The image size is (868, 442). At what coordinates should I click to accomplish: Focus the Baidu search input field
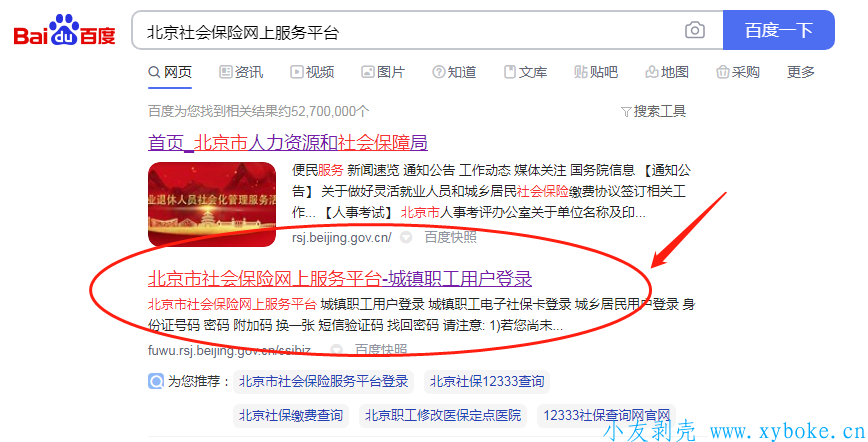pos(410,31)
